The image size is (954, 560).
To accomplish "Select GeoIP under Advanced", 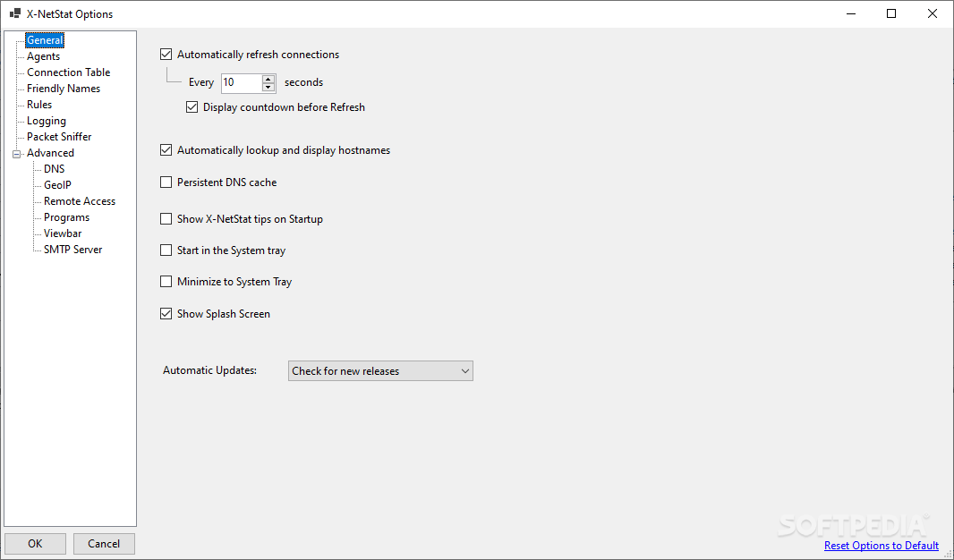I will tap(57, 185).
